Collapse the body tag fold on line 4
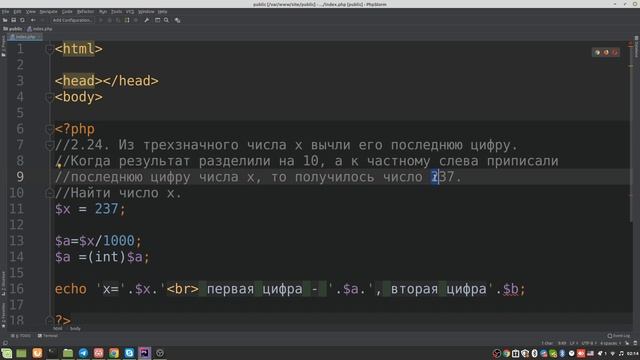 point(49,97)
